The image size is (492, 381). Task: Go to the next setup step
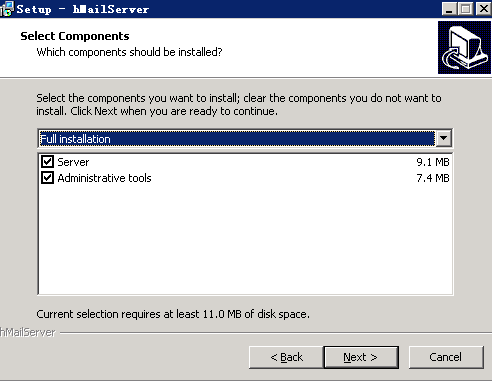[361, 357]
